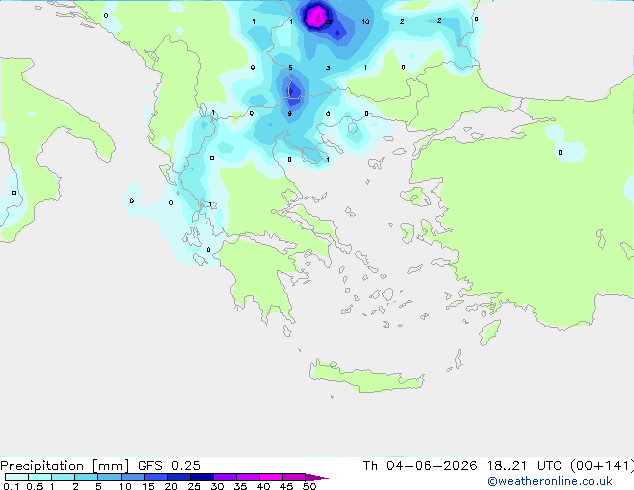The height and width of the screenshot is (490, 634).
Task: Click the "Precipitation [mm]" title text
Action: (x=64, y=466)
